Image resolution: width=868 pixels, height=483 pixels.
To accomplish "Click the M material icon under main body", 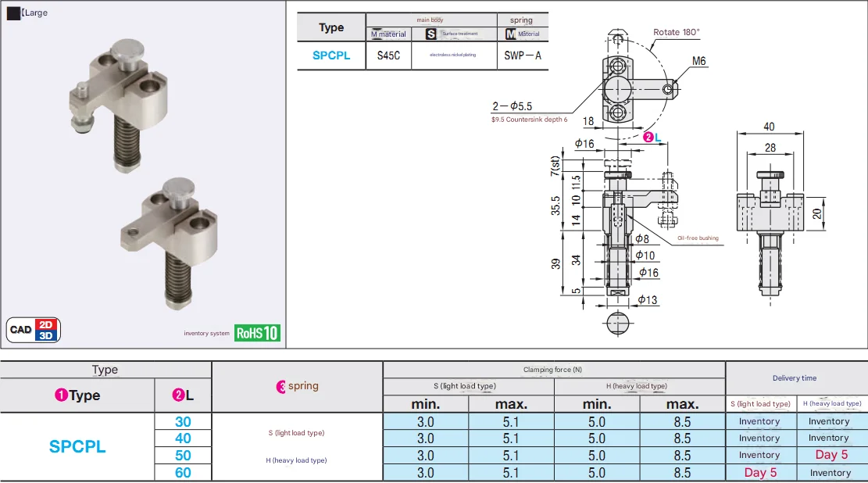I will [376, 34].
